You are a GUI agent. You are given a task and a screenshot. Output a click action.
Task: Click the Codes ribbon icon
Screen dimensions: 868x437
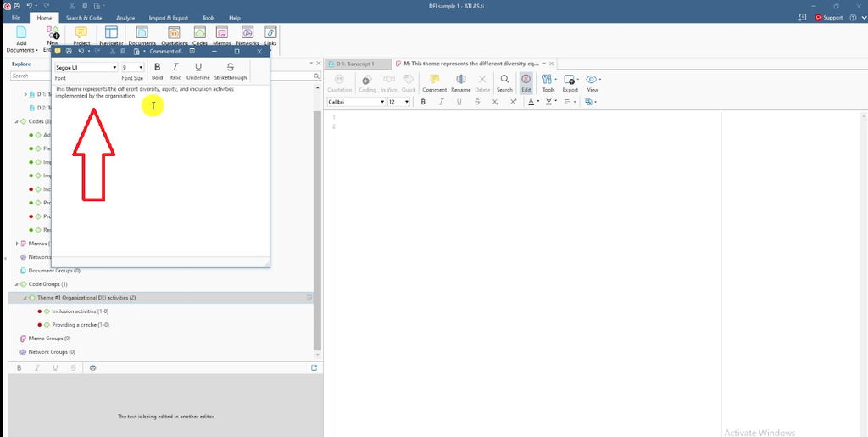200,32
